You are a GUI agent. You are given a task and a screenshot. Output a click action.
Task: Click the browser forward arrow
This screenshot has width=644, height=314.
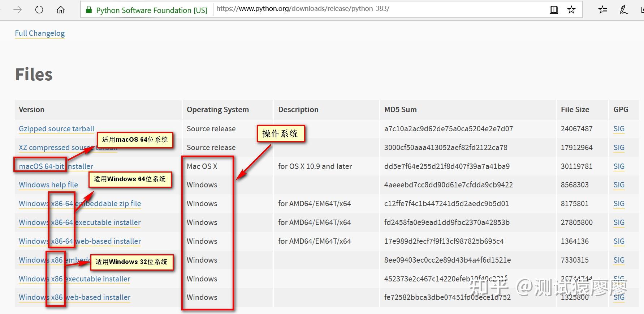tap(17, 10)
